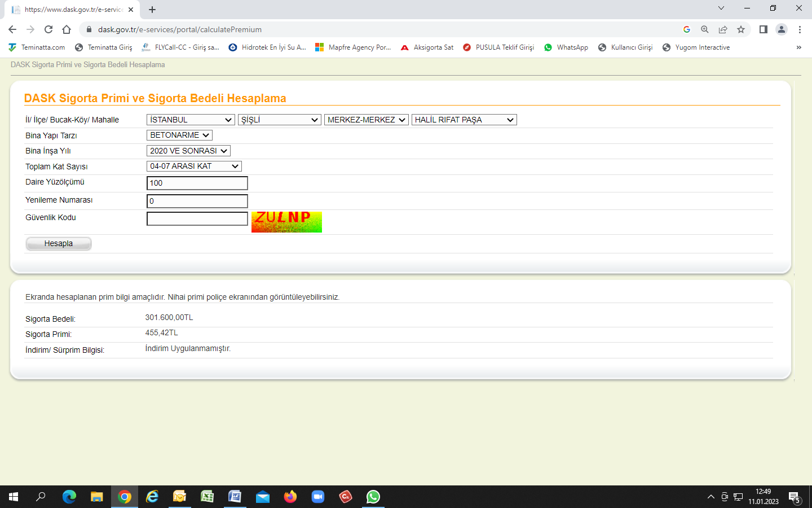Screen dimensions: 812x508
Task: Click the browser home icon
Action: (x=67, y=29)
